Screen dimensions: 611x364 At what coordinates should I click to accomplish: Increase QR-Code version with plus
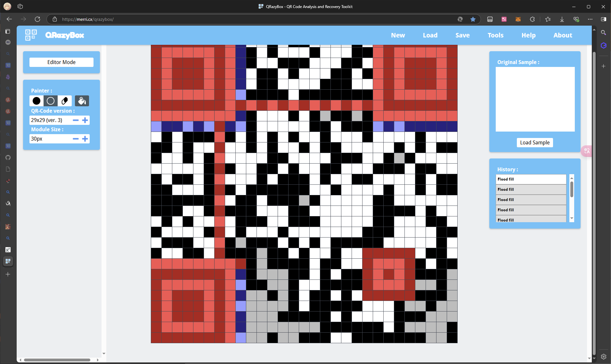[85, 120]
